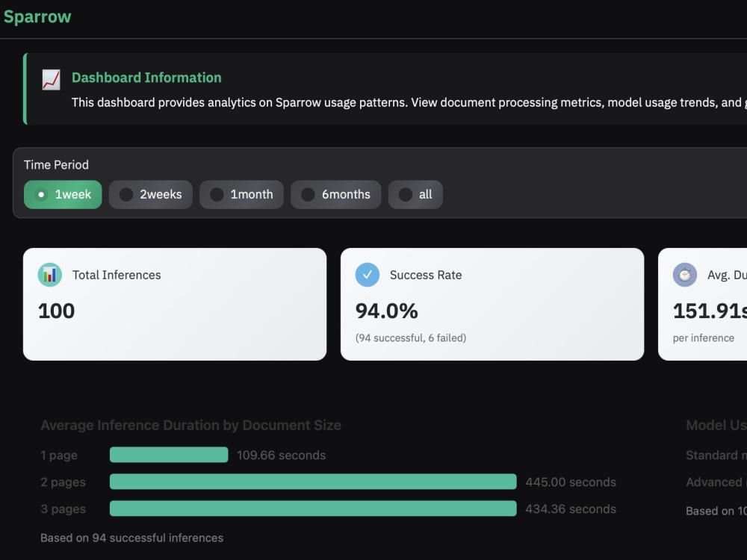Click the dashboard description sentence

pyautogui.click(x=409, y=102)
